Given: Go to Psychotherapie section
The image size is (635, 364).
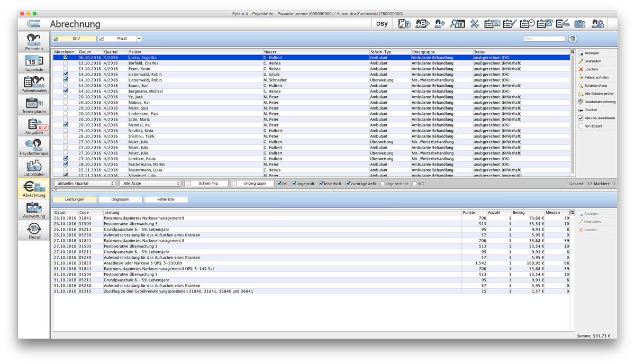Looking at the screenshot, I should click(x=34, y=147).
